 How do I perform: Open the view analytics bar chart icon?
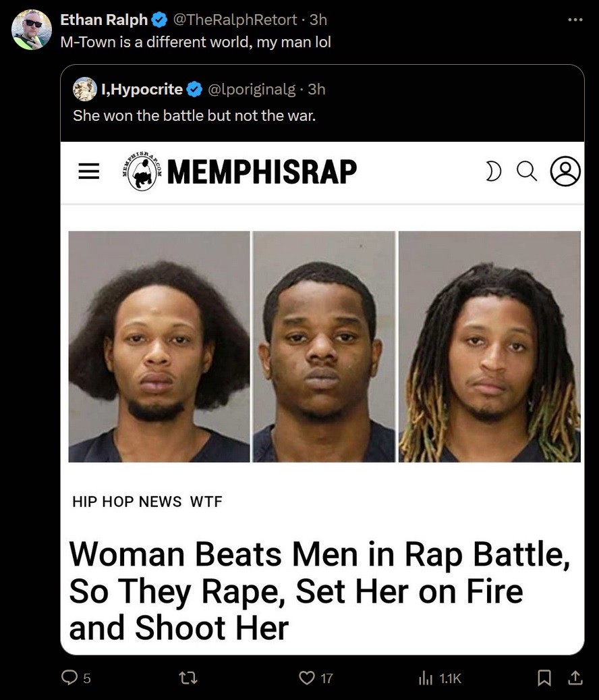tap(426, 678)
